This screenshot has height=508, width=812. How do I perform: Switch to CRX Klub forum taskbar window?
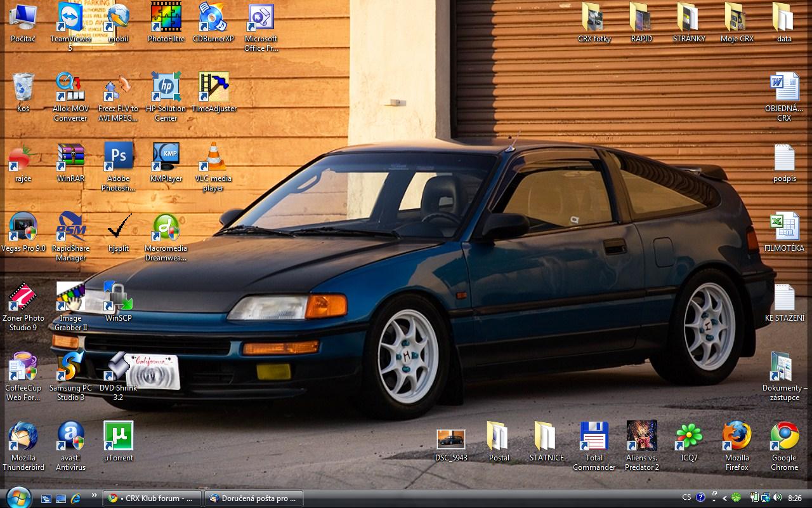click(x=152, y=498)
